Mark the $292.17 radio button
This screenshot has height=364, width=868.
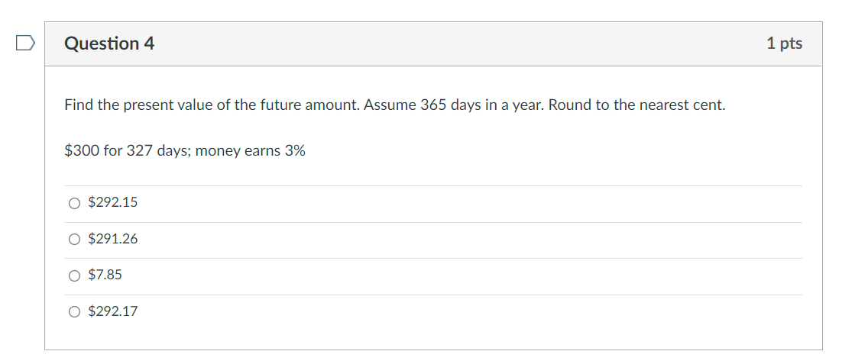click(x=74, y=312)
